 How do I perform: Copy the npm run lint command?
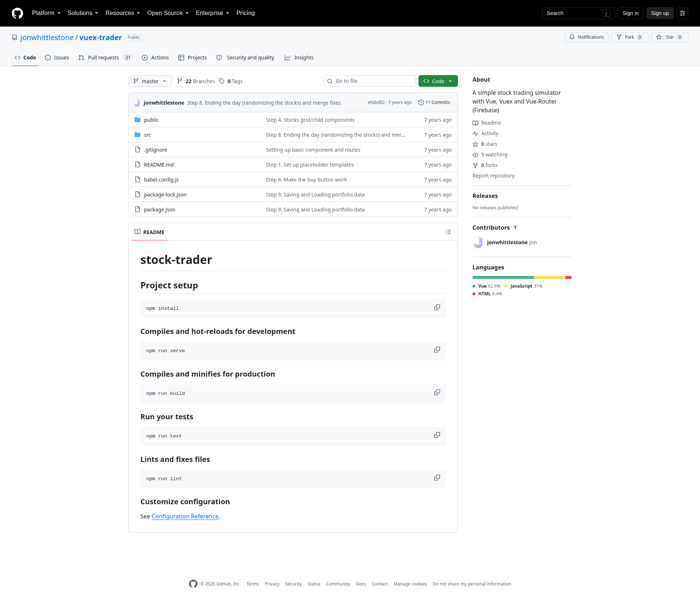pyautogui.click(x=437, y=478)
